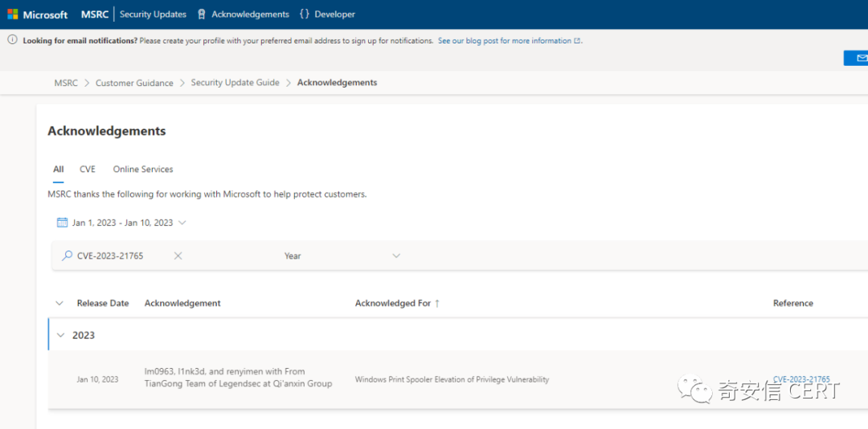
Task: Sort by Acknowledgement column
Action: click(182, 304)
